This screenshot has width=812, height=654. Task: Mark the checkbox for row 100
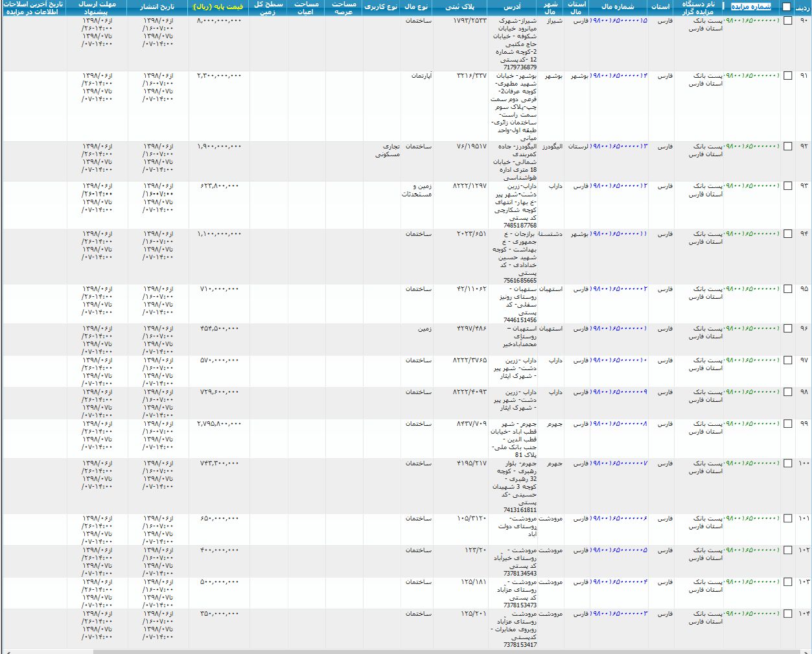coord(787,463)
